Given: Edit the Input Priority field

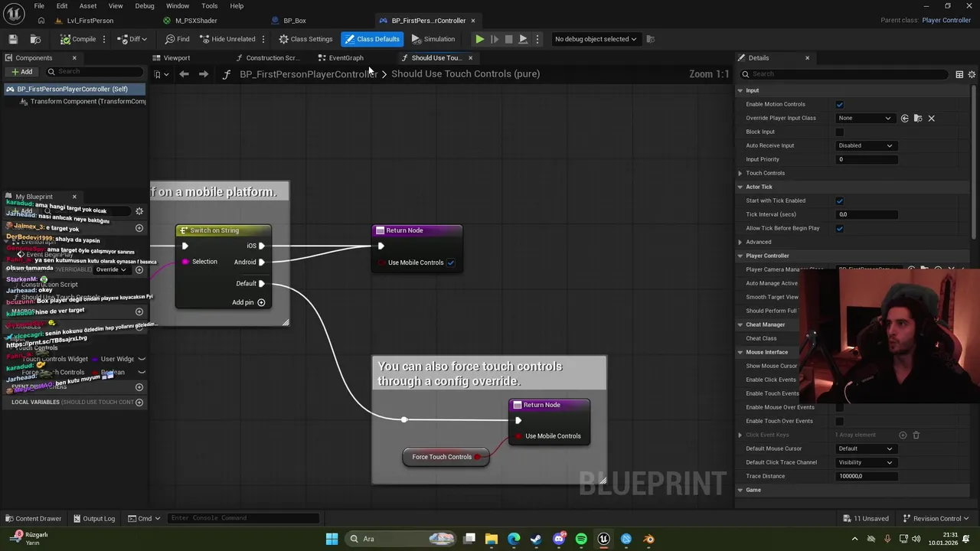Looking at the screenshot, I should tap(866, 159).
